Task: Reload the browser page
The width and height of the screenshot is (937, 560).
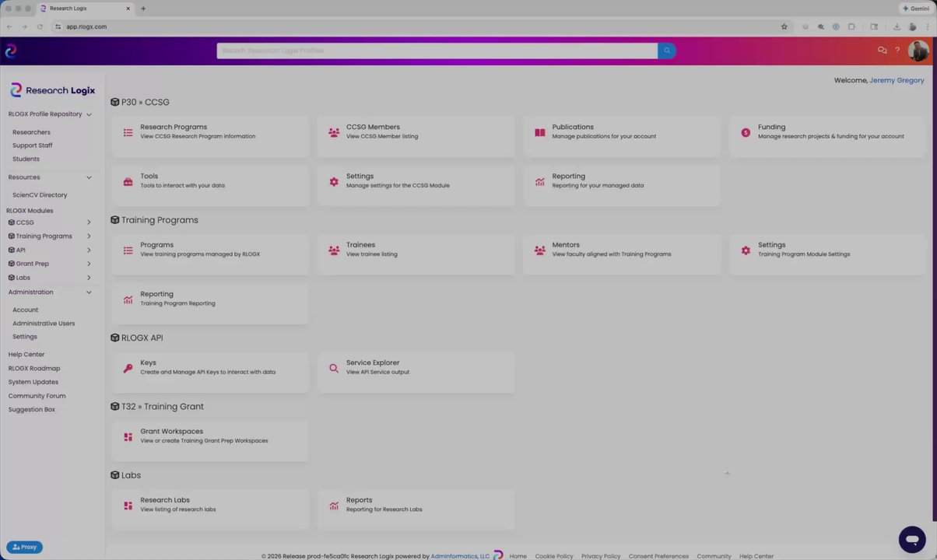Action: [40, 26]
